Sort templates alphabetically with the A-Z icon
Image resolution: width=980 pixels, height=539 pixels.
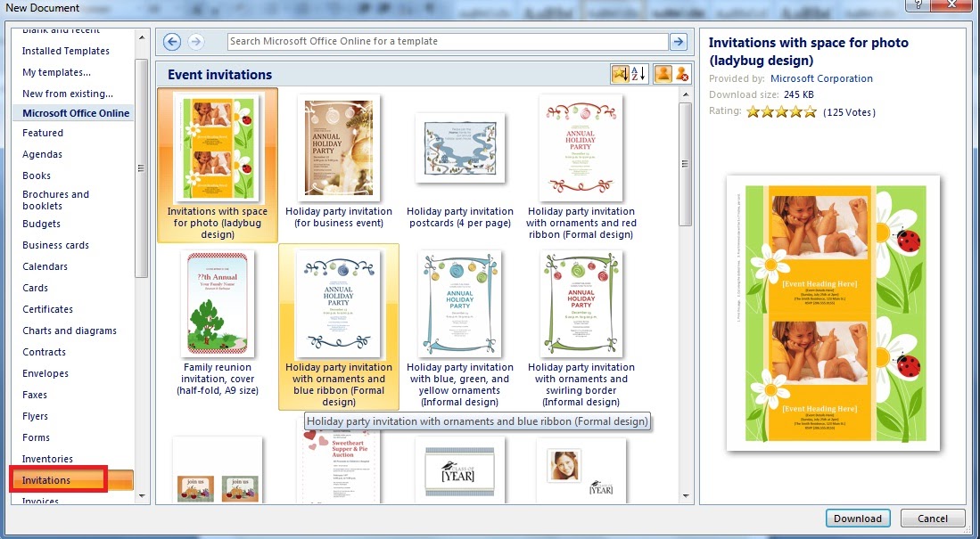point(639,74)
